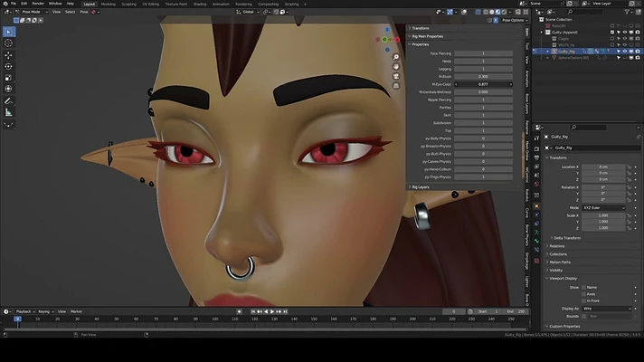Open the Keying popover in the timeline
Screen dimensions: 644x362
[x=44, y=311]
